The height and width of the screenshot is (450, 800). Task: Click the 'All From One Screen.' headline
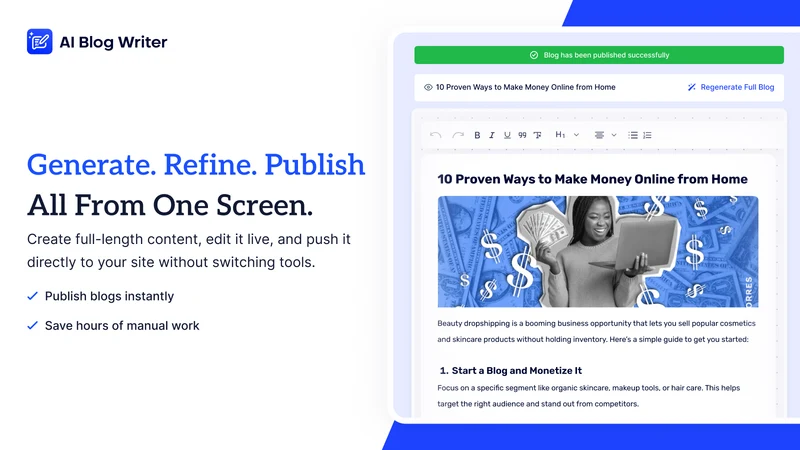coord(170,205)
